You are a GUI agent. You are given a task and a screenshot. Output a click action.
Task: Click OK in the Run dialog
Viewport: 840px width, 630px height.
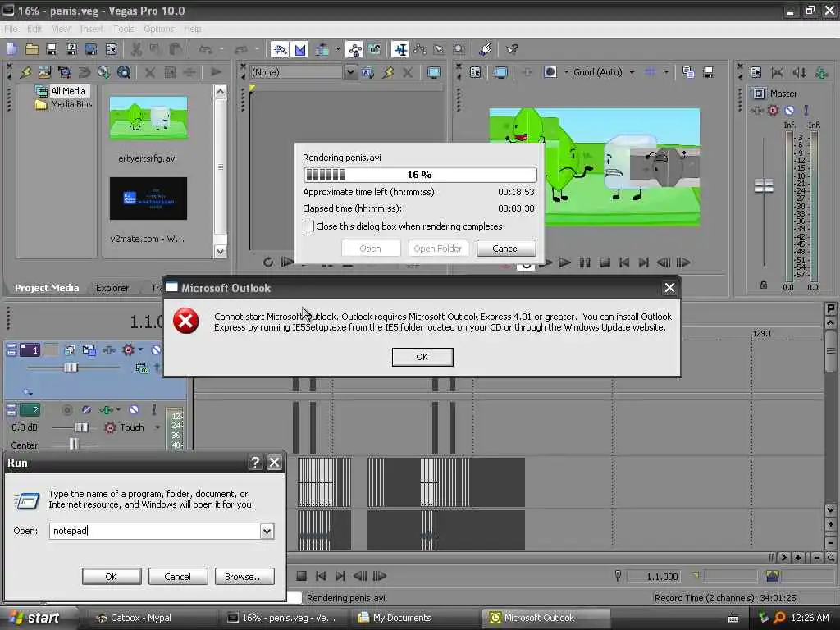coord(112,577)
